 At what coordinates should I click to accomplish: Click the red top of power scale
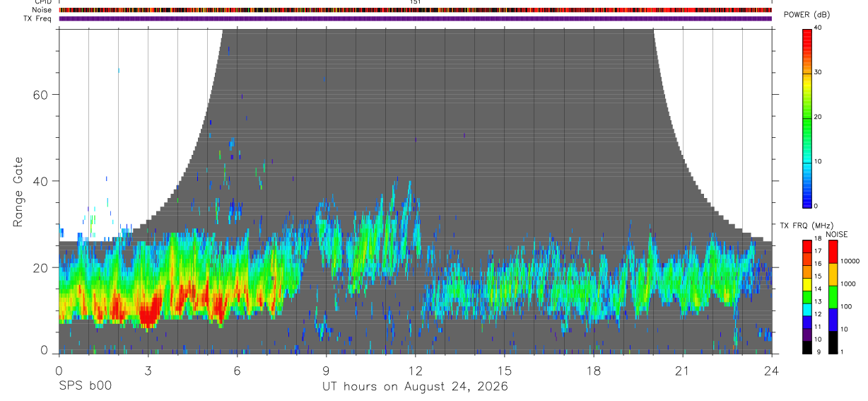coord(807,33)
